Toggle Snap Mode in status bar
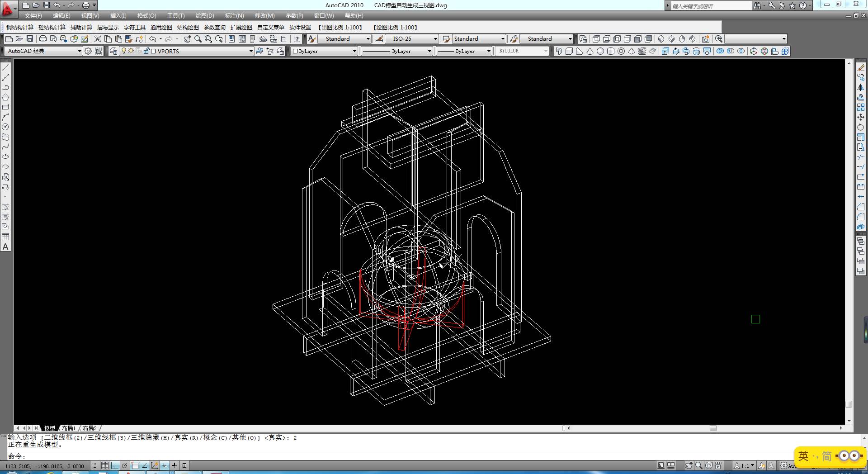 tap(94, 465)
